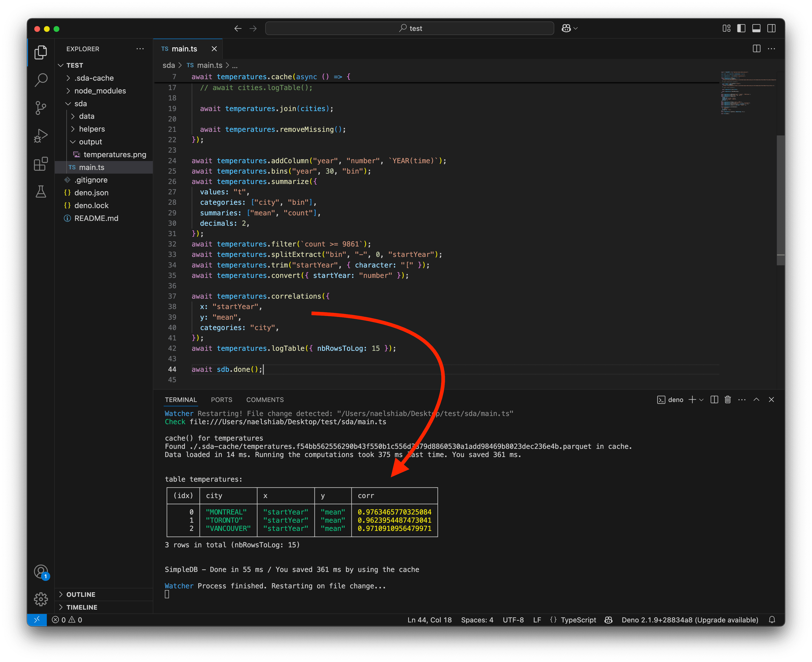Click the code minimap preview
The width and height of the screenshot is (812, 662).
[x=748, y=93]
